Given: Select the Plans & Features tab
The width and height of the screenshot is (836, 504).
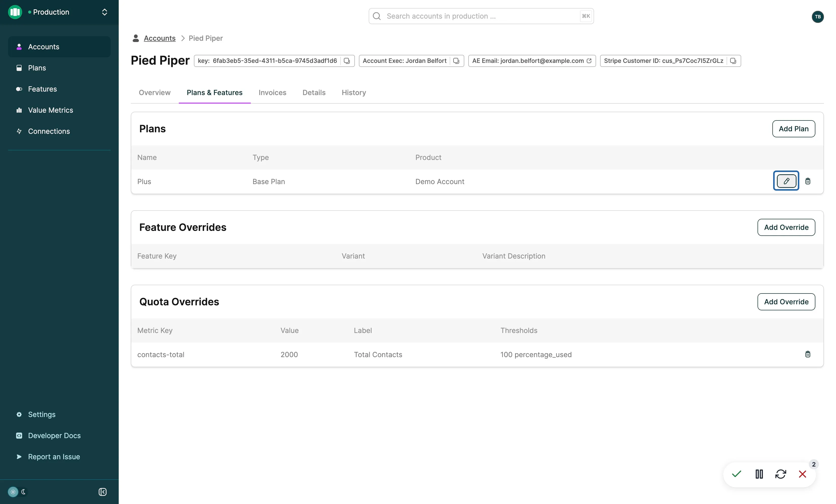Looking at the screenshot, I should click(215, 93).
